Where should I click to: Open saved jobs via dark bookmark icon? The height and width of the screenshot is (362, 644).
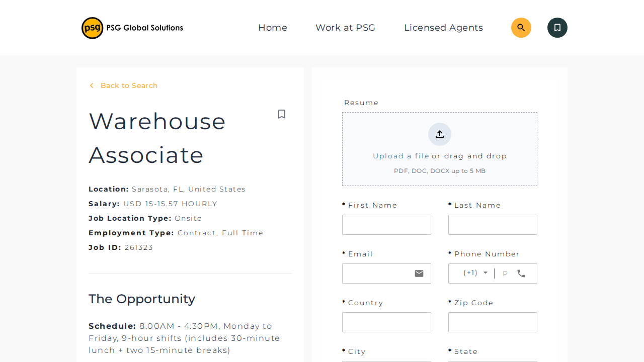point(557,28)
